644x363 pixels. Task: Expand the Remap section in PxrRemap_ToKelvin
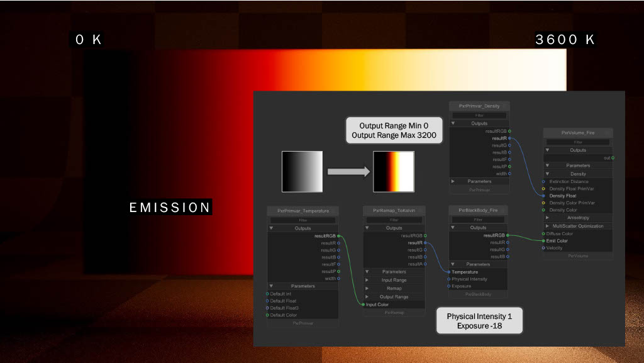(x=367, y=288)
